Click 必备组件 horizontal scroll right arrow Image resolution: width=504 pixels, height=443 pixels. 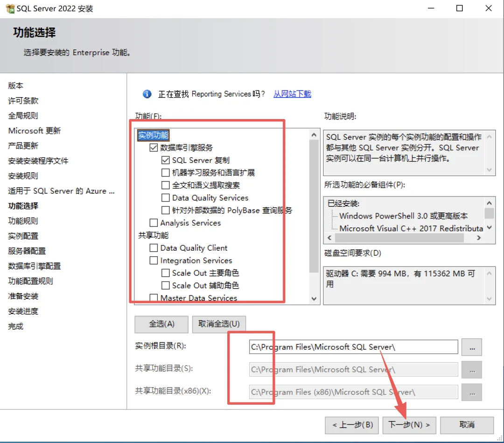coord(479,238)
